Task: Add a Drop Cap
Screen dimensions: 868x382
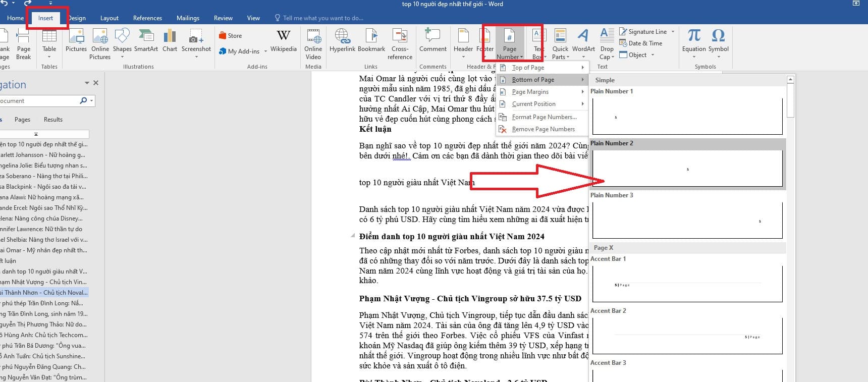Action: [607, 44]
